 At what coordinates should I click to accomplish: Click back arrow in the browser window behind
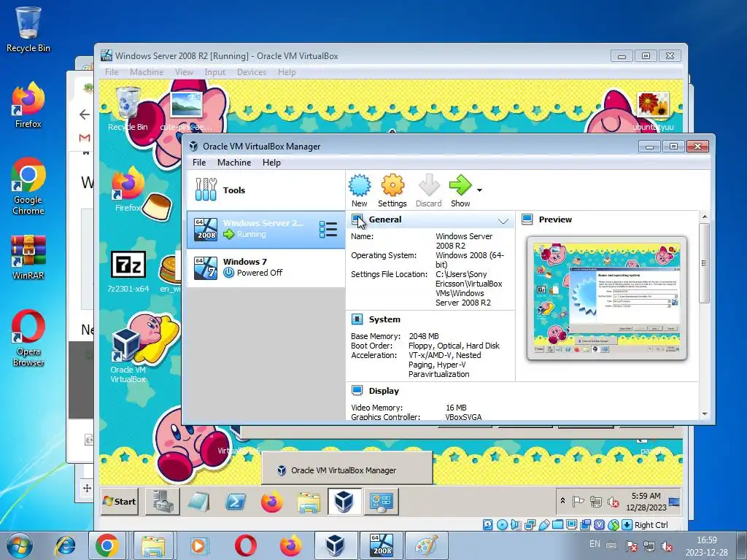click(85, 114)
